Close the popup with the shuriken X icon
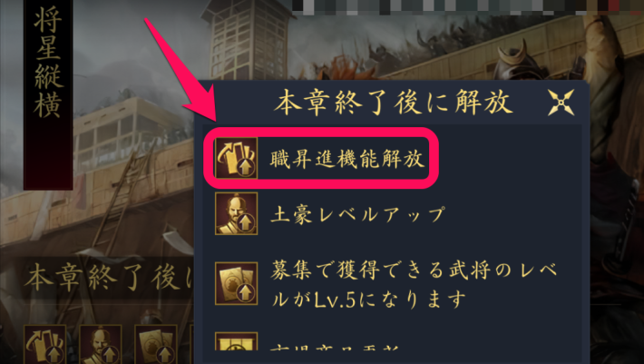The image size is (644, 364). pyautogui.click(x=561, y=103)
